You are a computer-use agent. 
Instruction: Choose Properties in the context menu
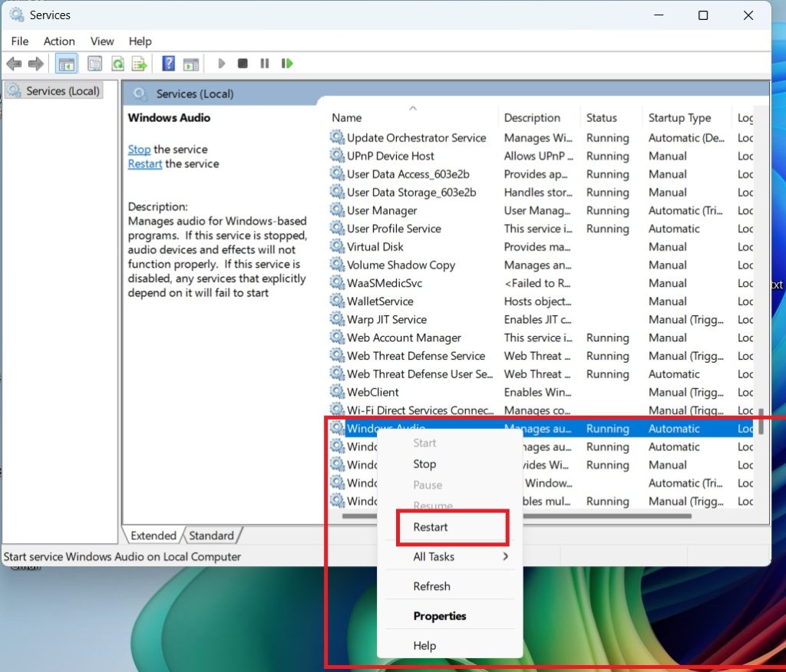click(450, 616)
